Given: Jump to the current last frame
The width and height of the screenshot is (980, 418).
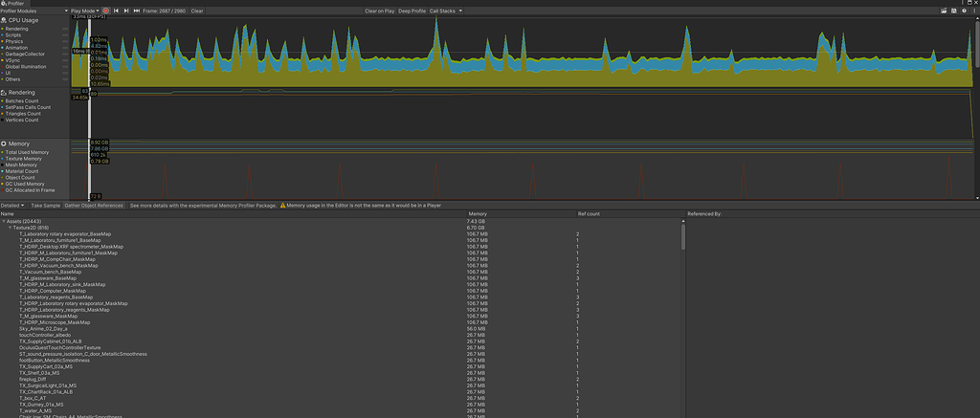Looking at the screenshot, I should [136, 11].
